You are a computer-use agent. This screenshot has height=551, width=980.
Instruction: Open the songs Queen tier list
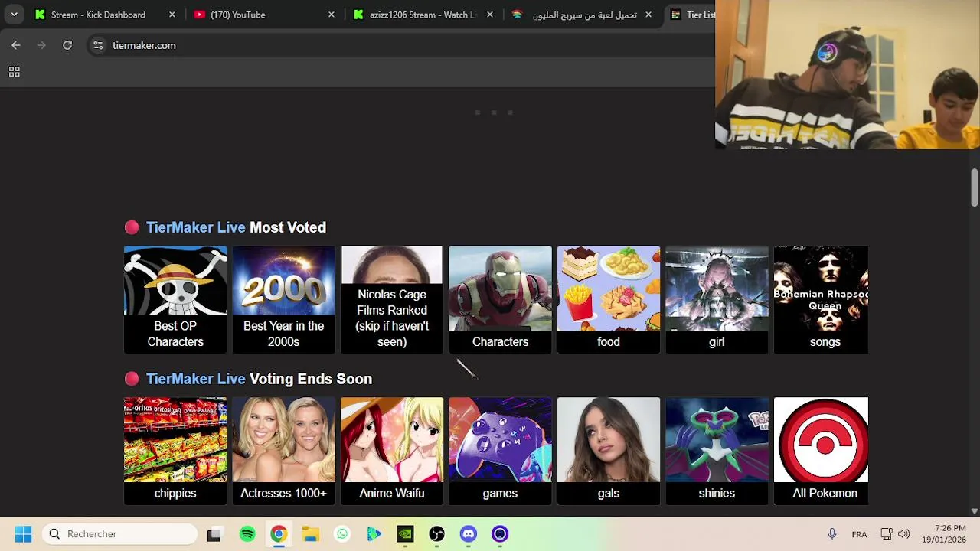821,299
